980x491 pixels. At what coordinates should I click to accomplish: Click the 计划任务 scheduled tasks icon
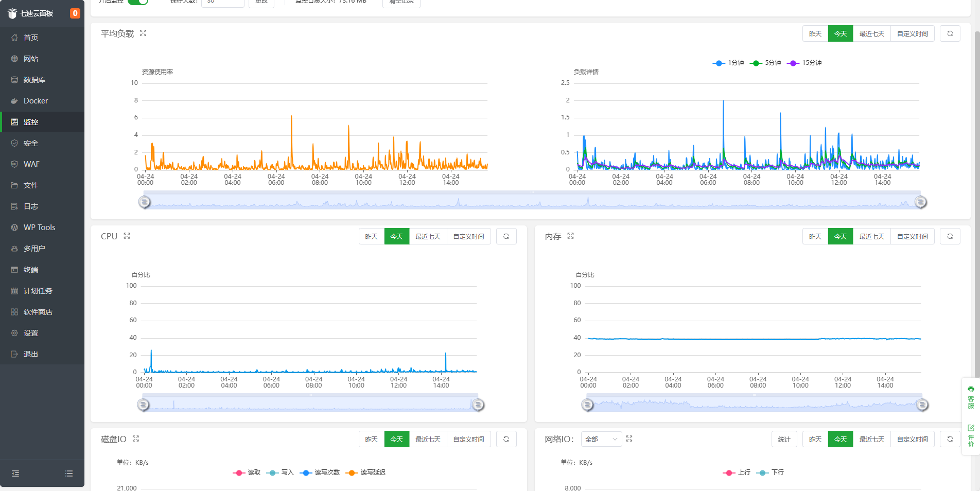[x=14, y=291]
